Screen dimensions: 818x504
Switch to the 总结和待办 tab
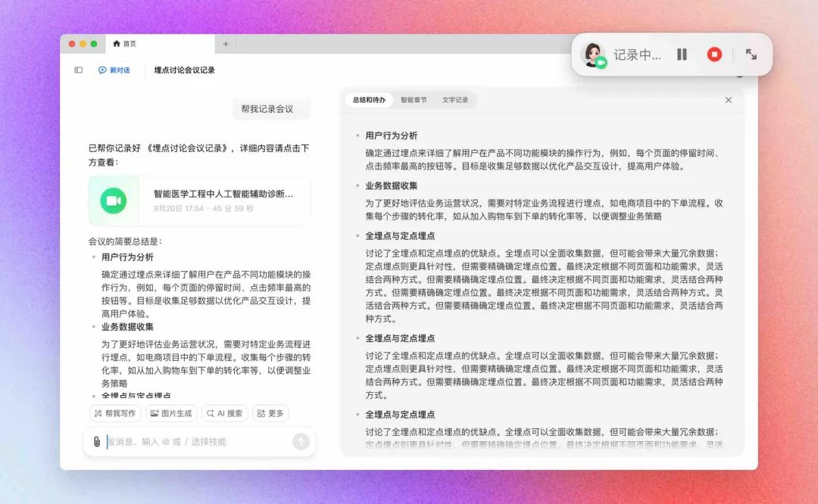[369, 100]
